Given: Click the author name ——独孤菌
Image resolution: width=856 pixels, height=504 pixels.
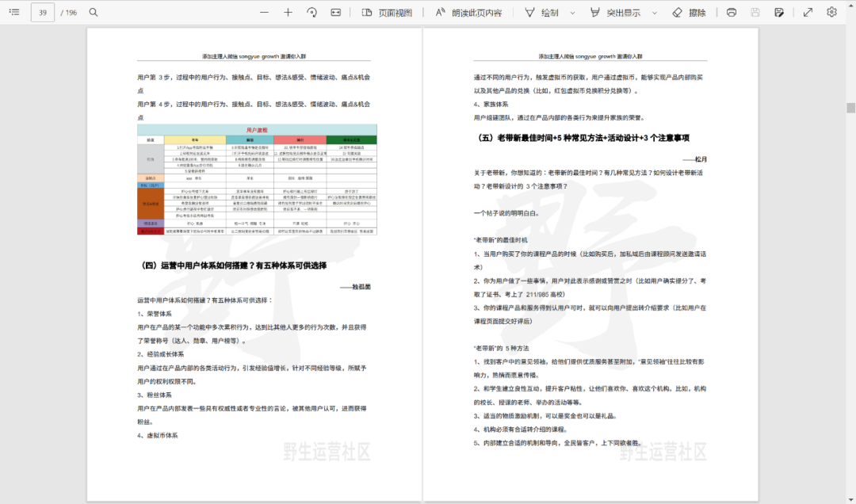Looking at the screenshot, I should [x=355, y=287].
